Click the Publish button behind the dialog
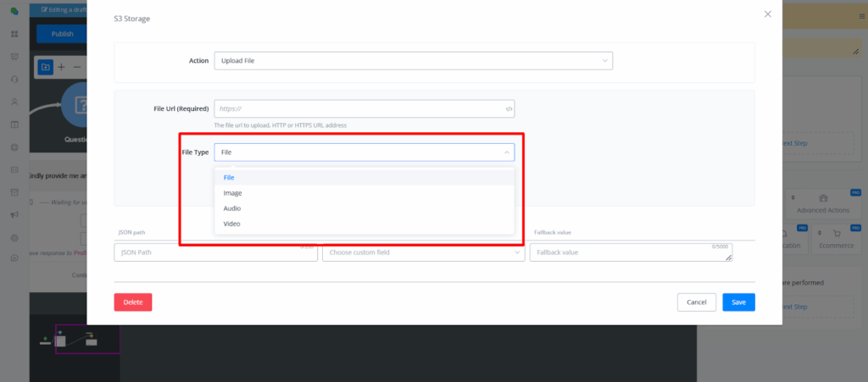Image resolution: width=868 pixels, height=382 pixels. (62, 34)
